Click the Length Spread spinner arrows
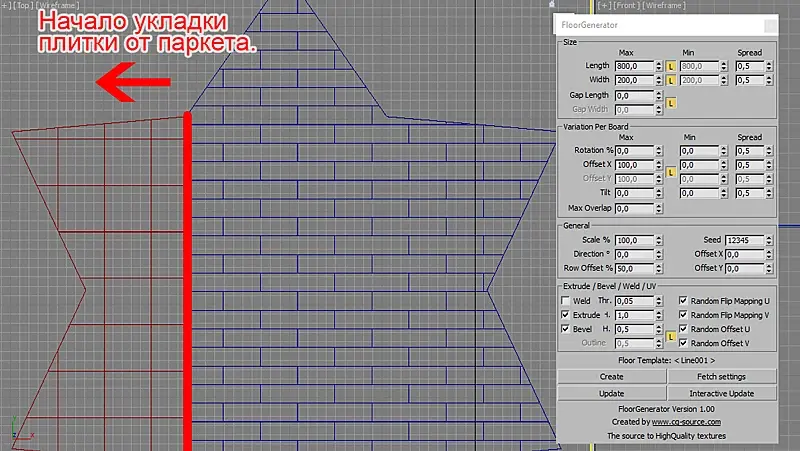Viewport: 800px width, 451px height. pos(769,66)
